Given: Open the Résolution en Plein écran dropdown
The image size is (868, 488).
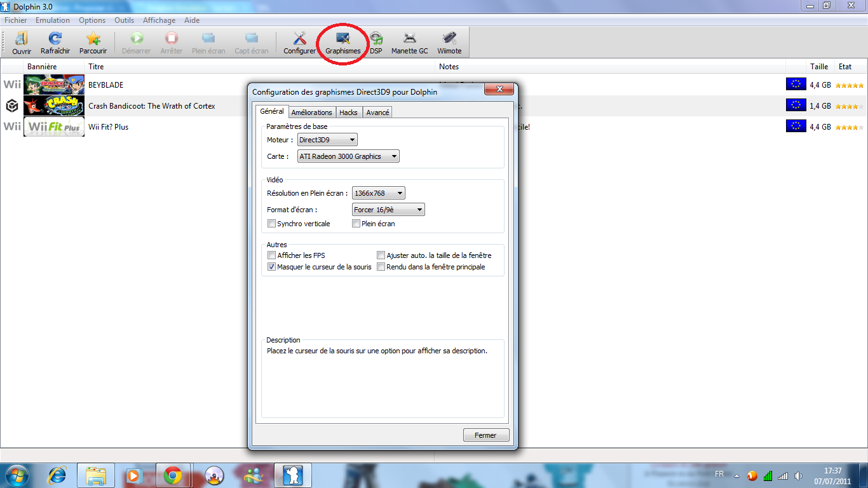Looking at the screenshot, I should (x=378, y=193).
